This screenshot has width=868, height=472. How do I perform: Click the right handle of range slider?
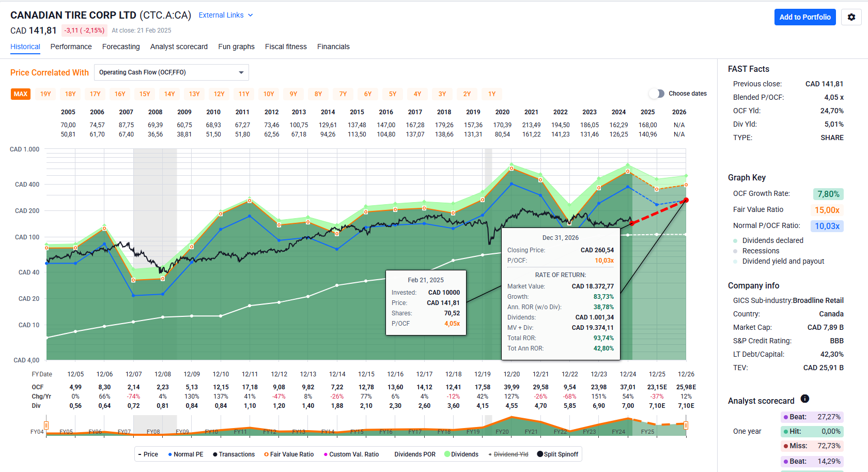(x=686, y=425)
